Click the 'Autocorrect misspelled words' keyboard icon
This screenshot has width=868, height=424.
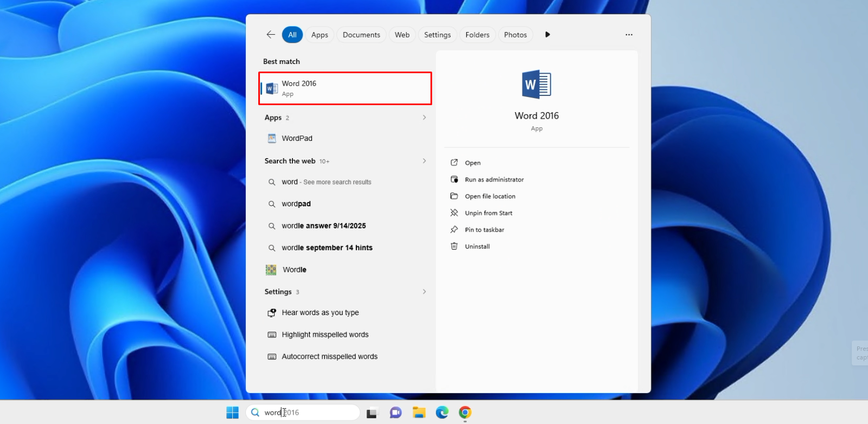(272, 357)
